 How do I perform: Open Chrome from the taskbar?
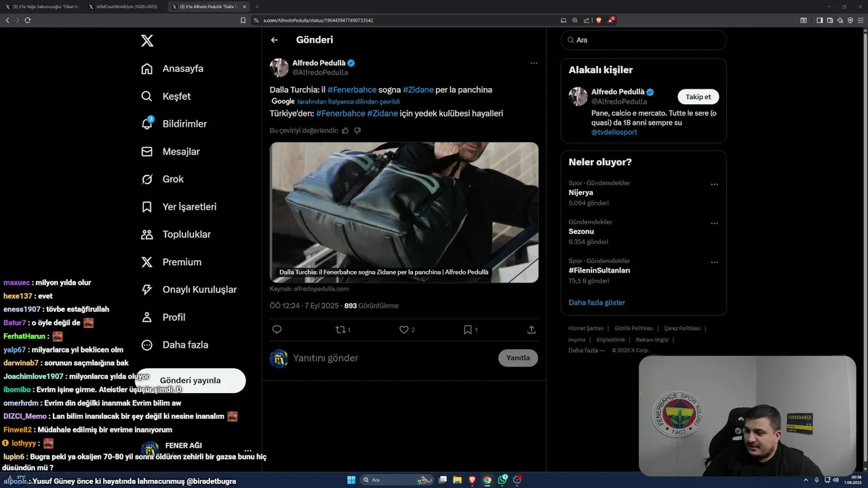[x=487, y=480]
